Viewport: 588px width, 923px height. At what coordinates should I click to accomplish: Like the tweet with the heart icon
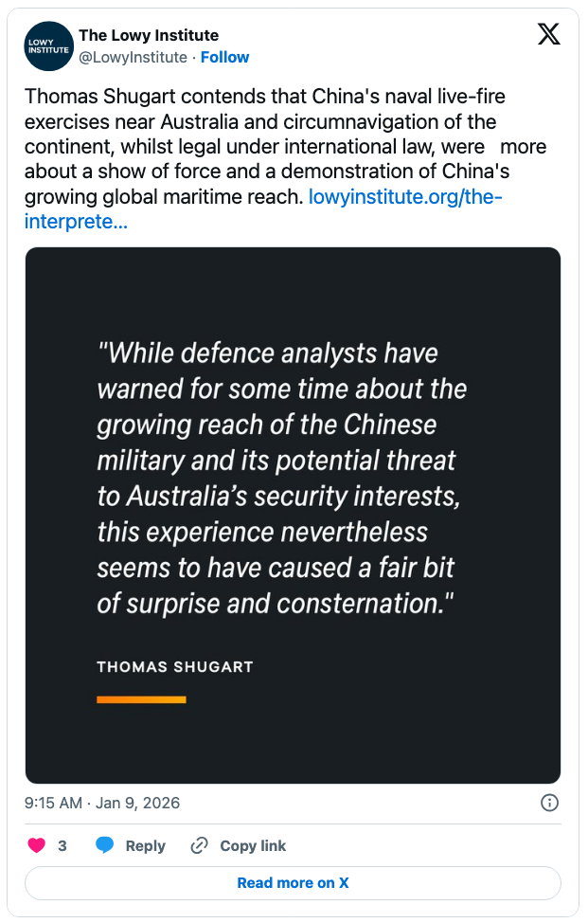tap(35, 845)
